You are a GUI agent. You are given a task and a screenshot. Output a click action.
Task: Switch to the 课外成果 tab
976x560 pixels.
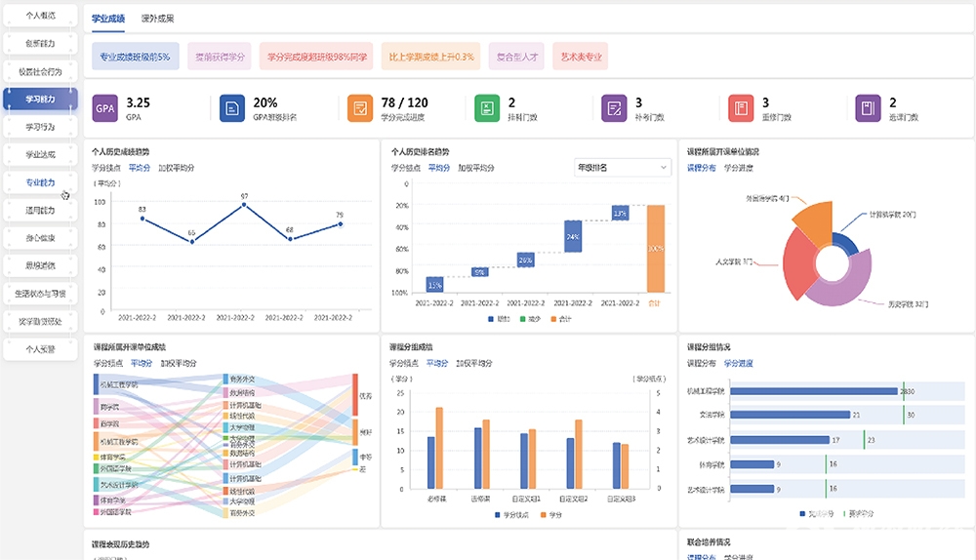coord(158,19)
